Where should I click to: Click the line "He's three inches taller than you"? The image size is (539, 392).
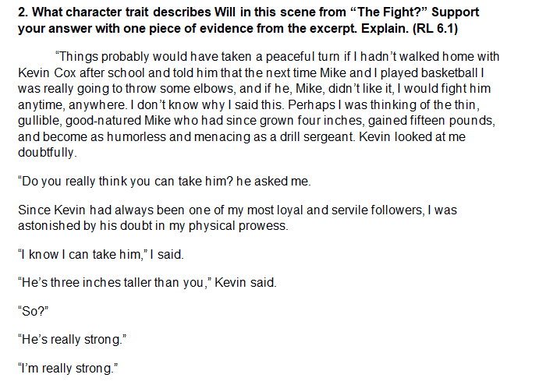pyautogui.click(x=115, y=283)
